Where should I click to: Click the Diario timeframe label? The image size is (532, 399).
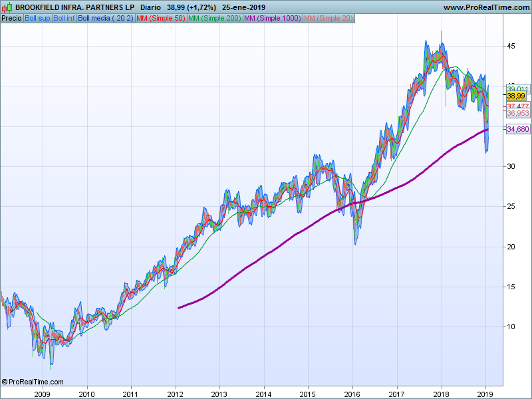[151, 7]
